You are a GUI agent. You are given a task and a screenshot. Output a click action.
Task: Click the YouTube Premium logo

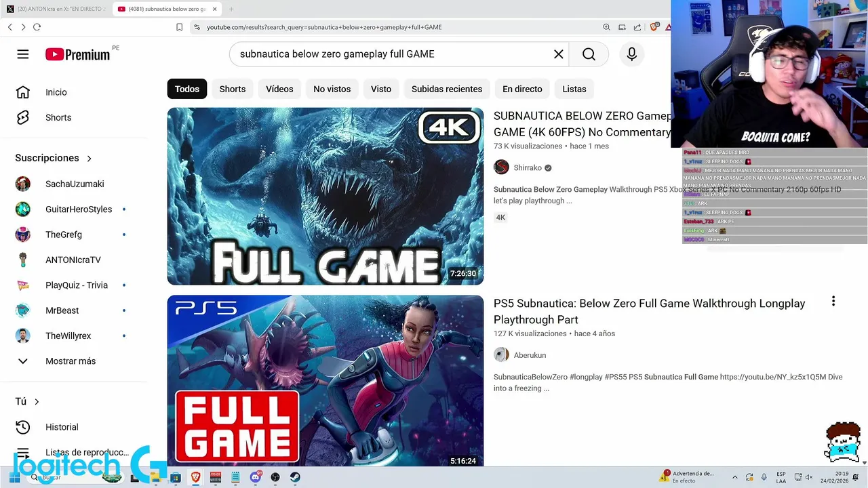78,55
